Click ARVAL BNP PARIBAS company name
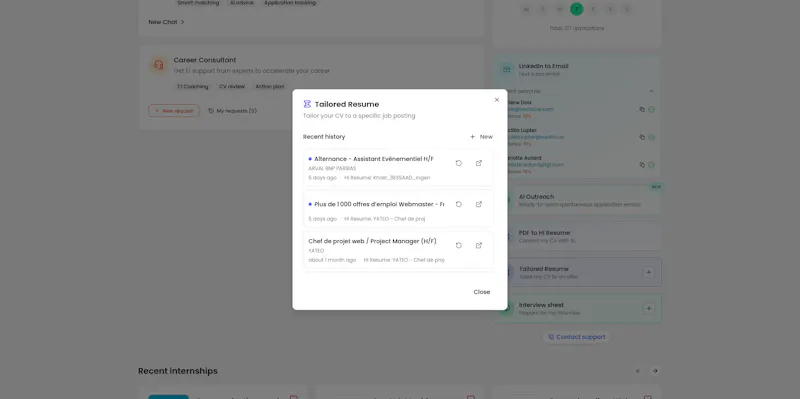This screenshot has width=800, height=399. coord(332,168)
